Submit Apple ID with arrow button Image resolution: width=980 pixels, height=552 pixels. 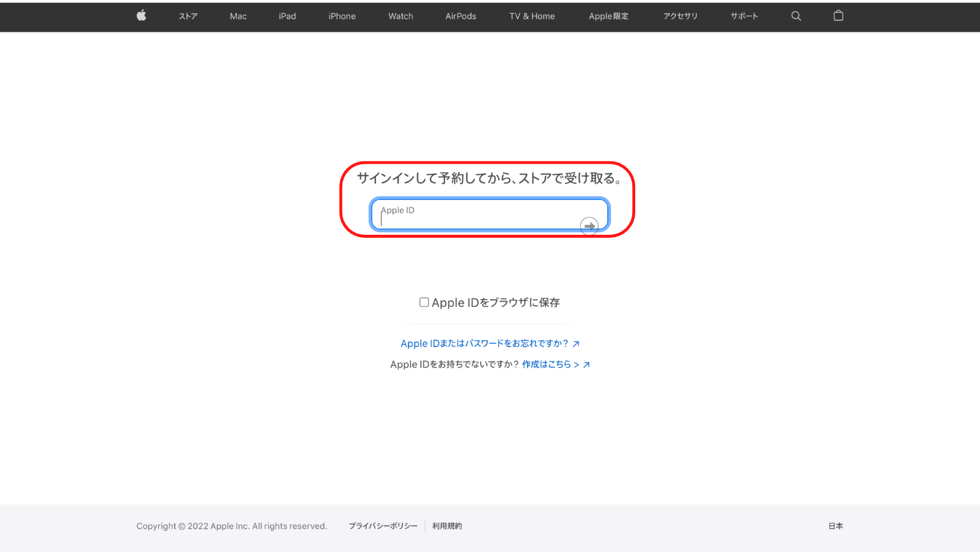(589, 226)
